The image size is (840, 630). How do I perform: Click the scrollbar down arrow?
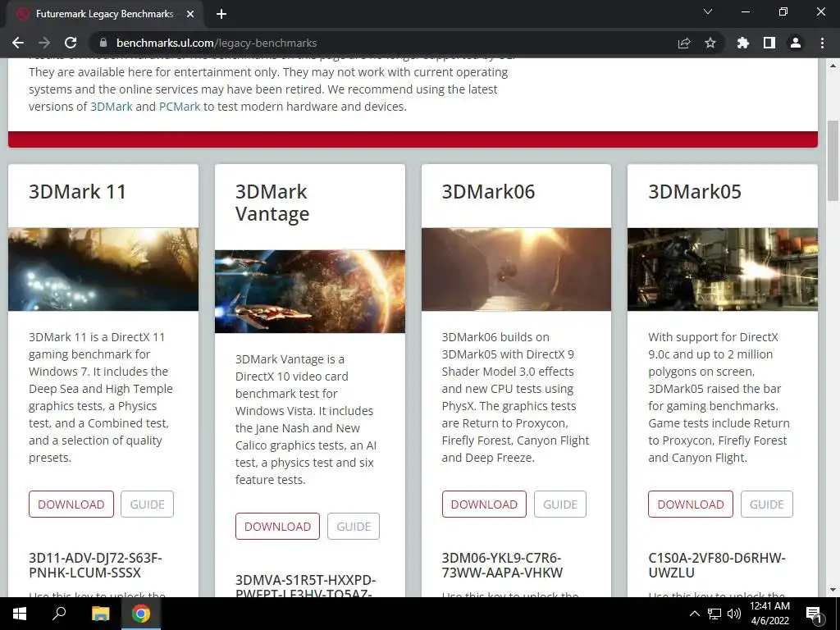(x=833, y=591)
